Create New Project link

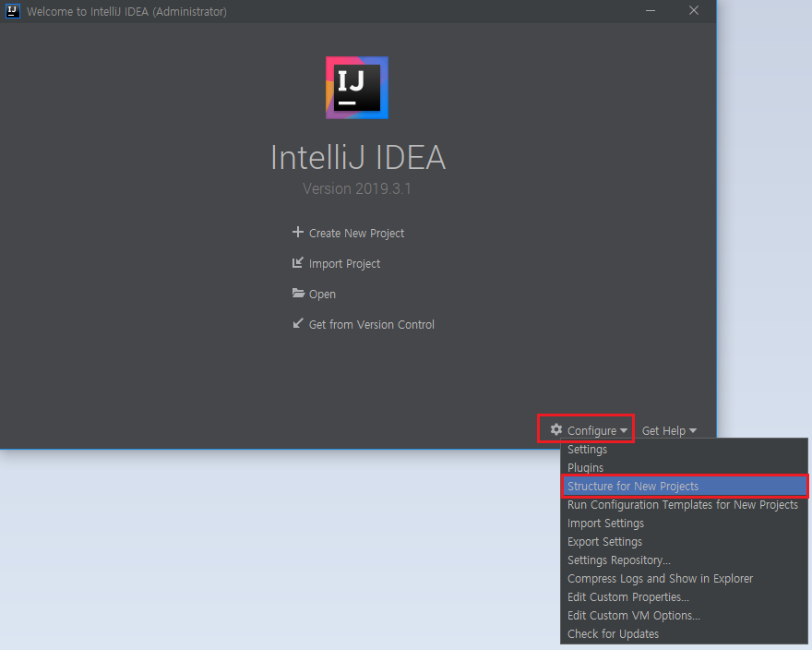[356, 234]
